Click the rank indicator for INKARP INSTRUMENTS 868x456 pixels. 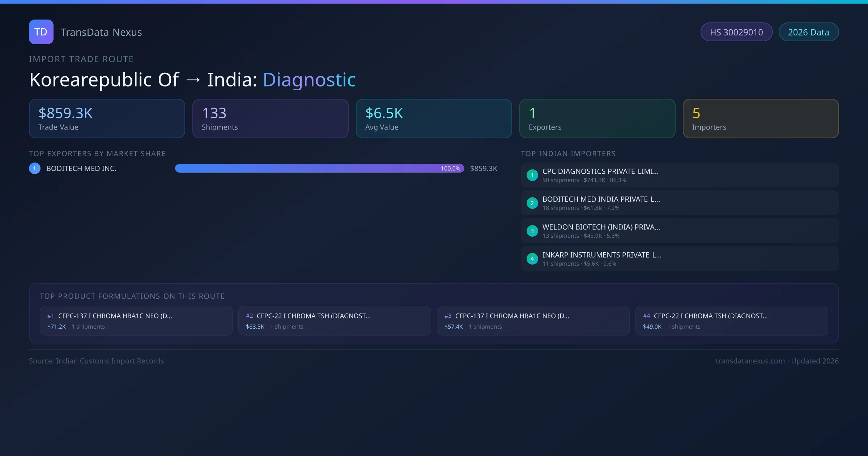532,259
